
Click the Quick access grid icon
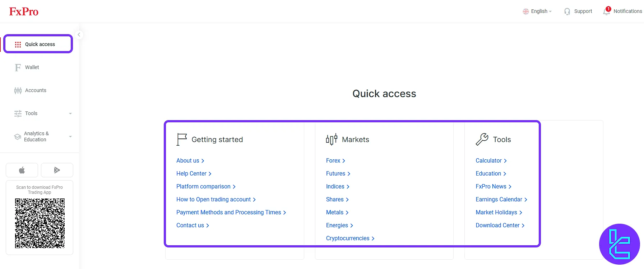coord(18,44)
